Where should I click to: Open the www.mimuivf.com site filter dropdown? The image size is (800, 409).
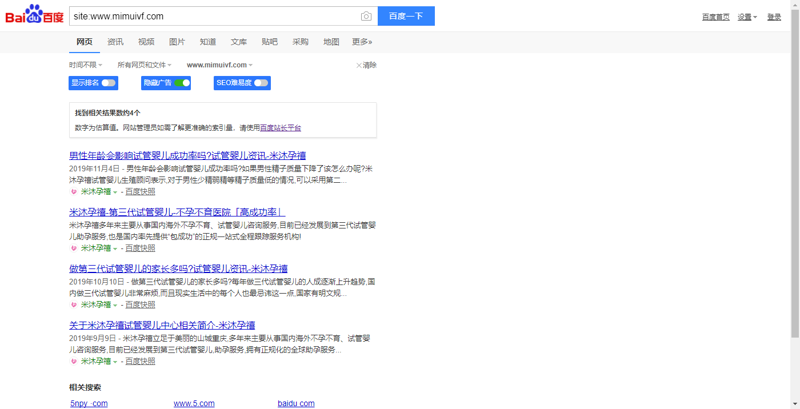click(x=219, y=65)
